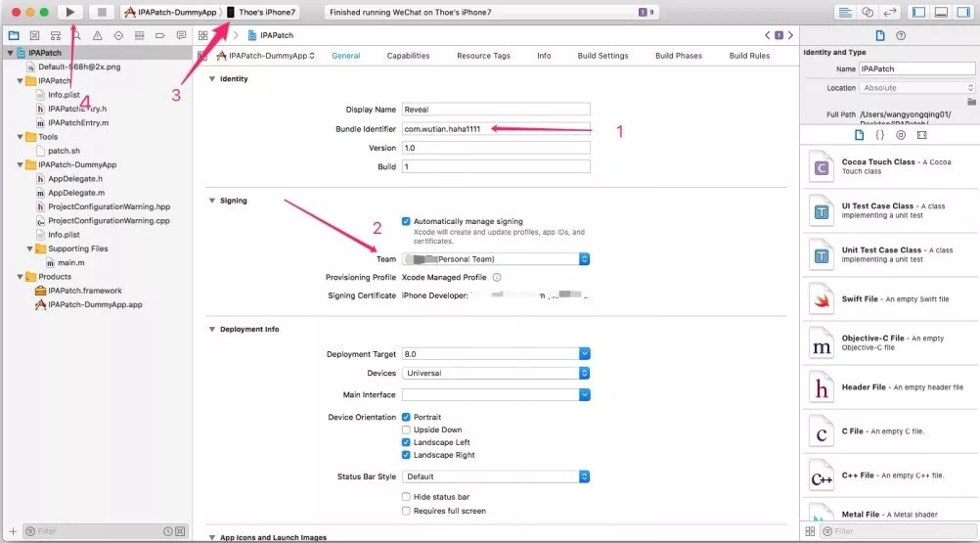Enable Upside Down orientation

point(407,430)
